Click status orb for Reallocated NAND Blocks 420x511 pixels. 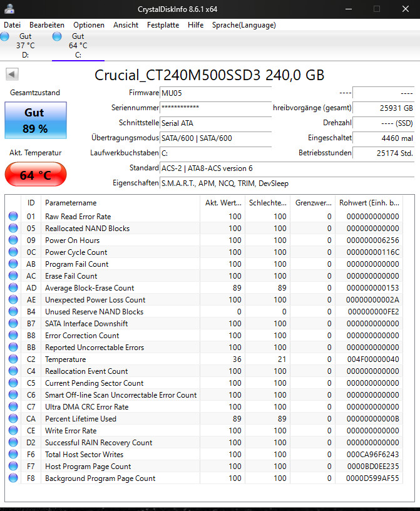(13, 228)
